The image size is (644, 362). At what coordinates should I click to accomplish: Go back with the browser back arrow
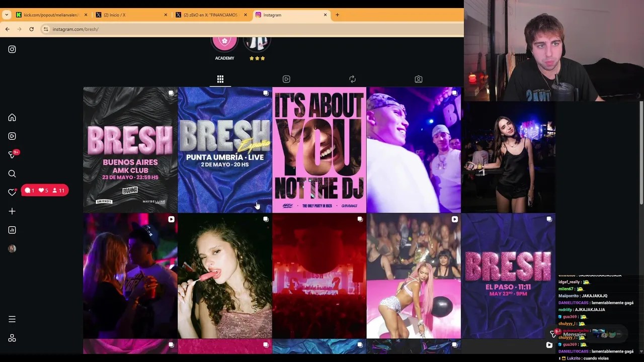click(x=7, y=29)
